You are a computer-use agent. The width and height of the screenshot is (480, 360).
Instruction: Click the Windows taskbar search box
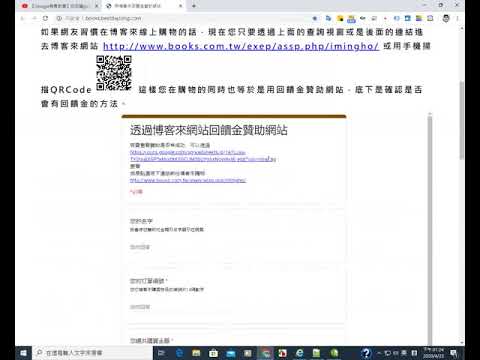coord(92,353)
